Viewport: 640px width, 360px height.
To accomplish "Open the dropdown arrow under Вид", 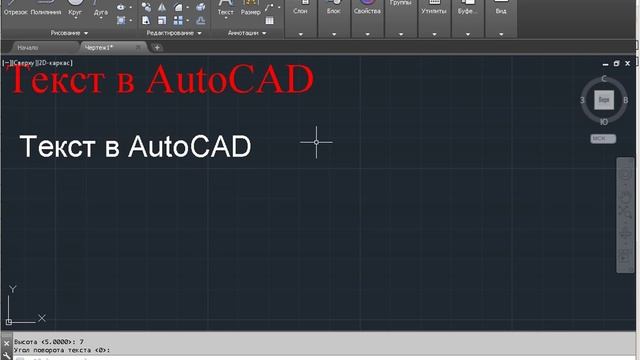I will click(x=501, y=34).
